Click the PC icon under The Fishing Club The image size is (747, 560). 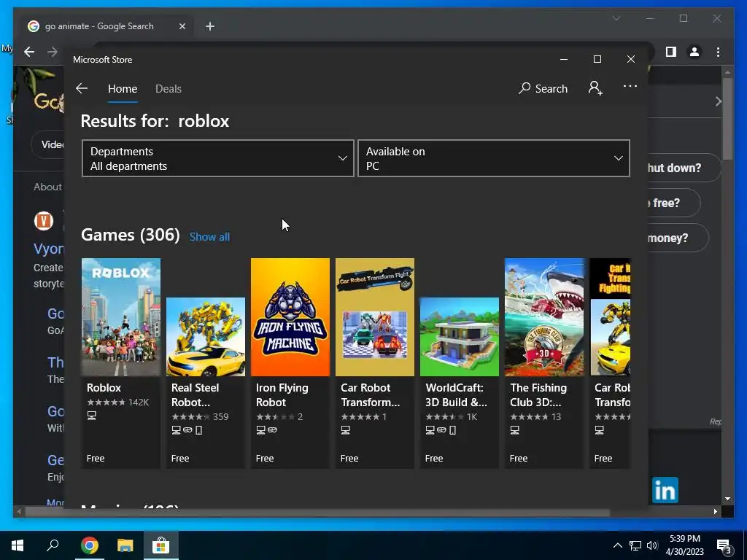514,430
